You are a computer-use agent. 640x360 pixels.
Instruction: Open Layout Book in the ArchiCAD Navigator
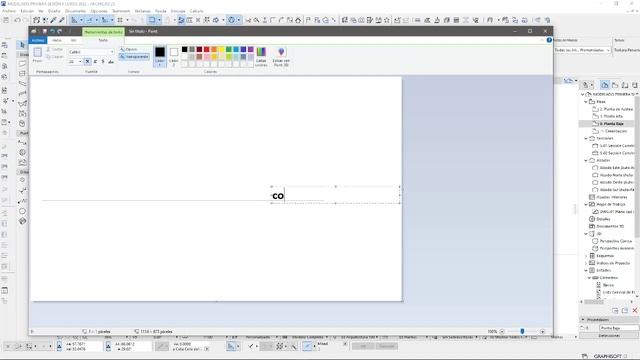click(x=625, y=85)
